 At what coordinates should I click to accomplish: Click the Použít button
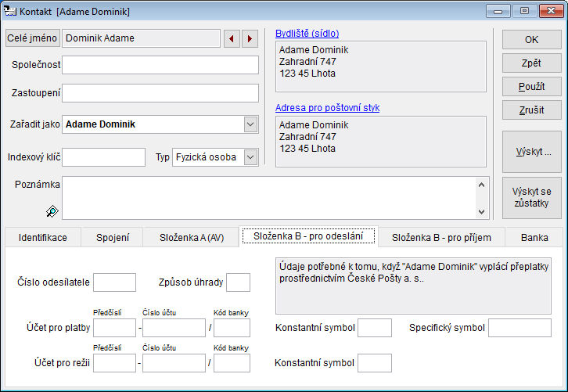[531, 87]
